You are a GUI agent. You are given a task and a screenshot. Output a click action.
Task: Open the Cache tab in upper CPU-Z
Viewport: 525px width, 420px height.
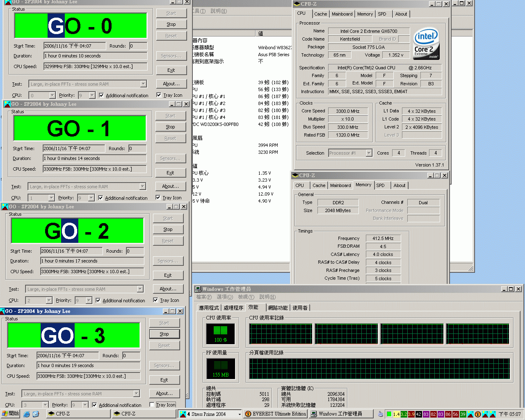point(320,14)
